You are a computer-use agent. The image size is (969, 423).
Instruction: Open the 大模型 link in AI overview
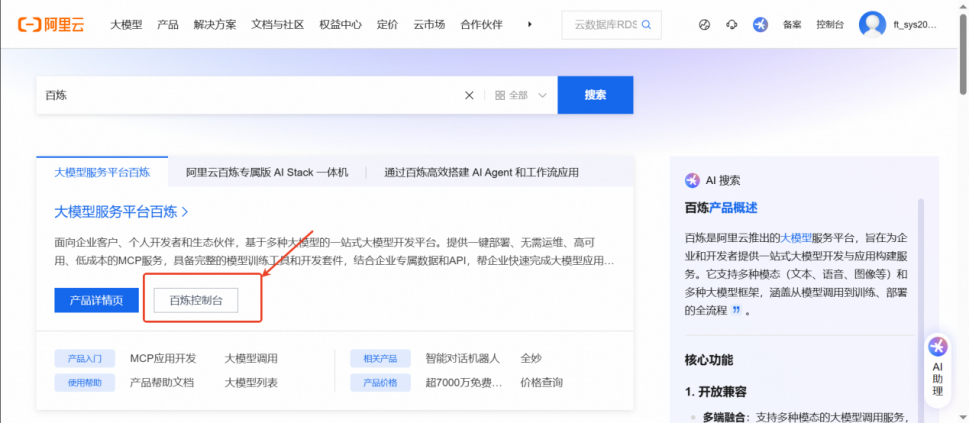tap(797, 237)
